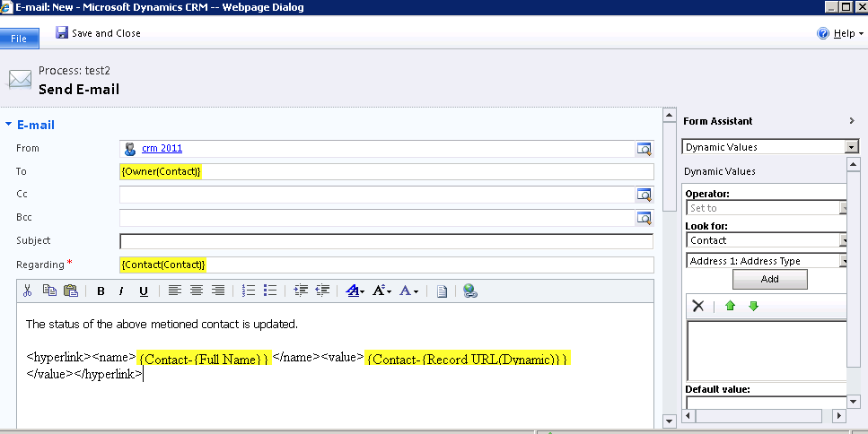Click the {Contact(Contact)} value in Regarding
868x434 pixels.
163,265
